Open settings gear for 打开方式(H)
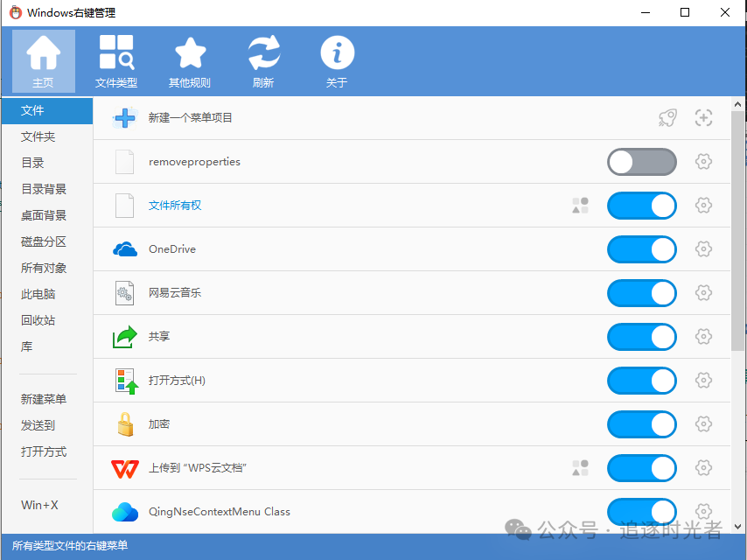The image size is (747, 560). point(703,381)
